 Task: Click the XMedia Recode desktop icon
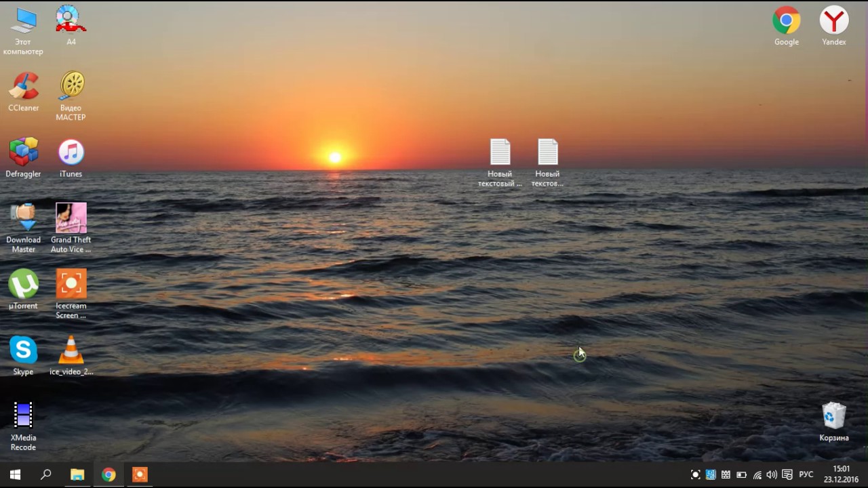coord(24,426)
